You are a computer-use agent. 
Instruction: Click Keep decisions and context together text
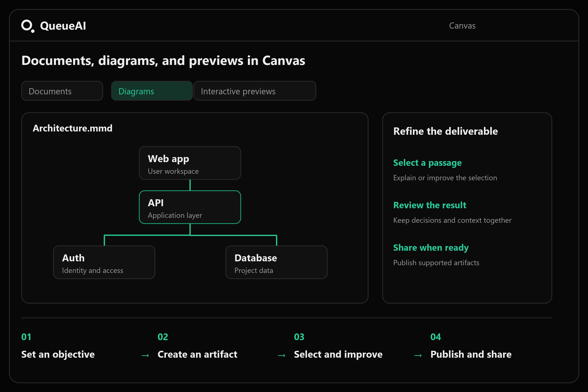(452, 220)
